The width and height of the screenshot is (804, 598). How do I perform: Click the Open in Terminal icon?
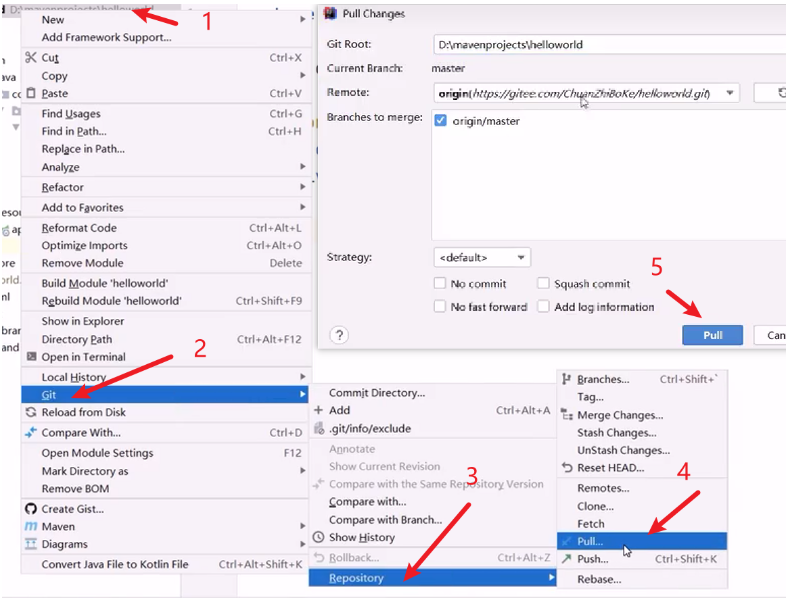[31, 356]
